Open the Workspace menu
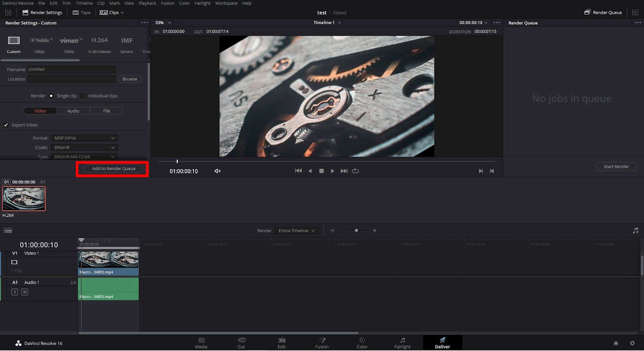The image size is (644, 351). pos(226,3)
